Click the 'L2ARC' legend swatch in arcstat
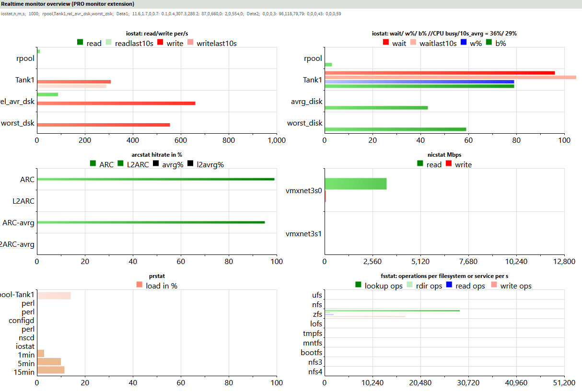Screen dimensions: 582x392 coord(120,164)
